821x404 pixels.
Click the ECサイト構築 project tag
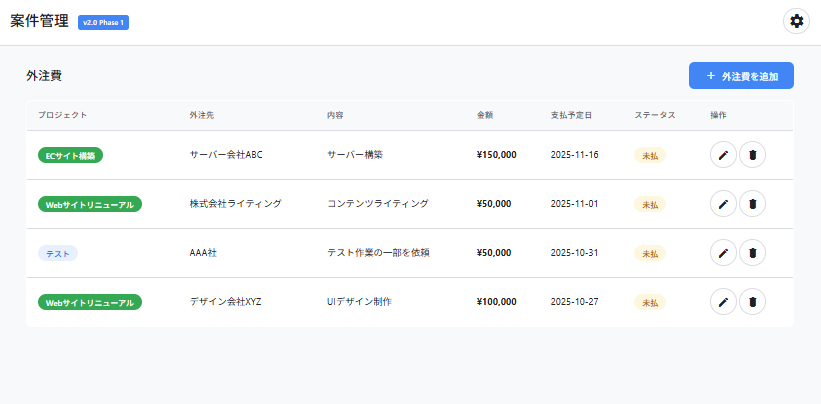point(71,155)
